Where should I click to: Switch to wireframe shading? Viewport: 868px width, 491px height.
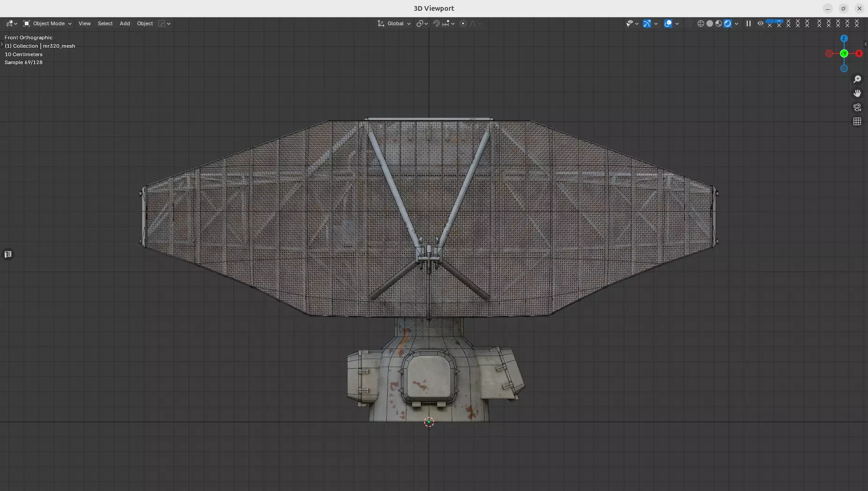coord(701,23)
